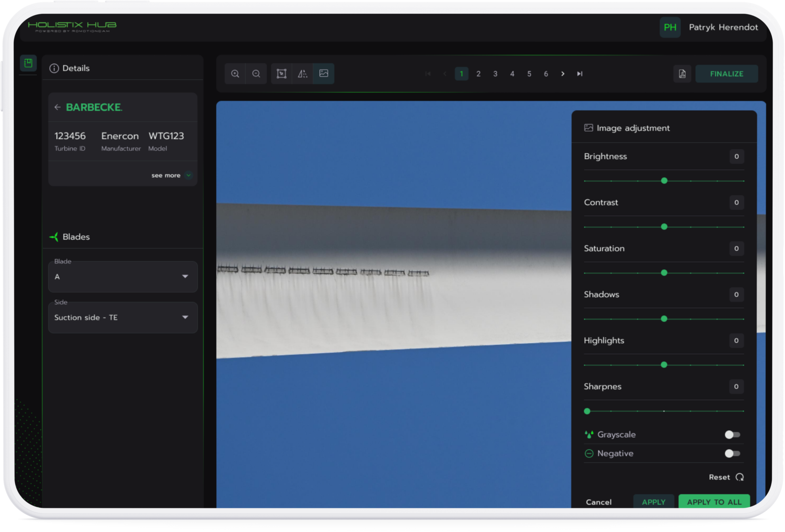Click APPLY TO ALL button
The image size is (785, 532).
(714, 502)
